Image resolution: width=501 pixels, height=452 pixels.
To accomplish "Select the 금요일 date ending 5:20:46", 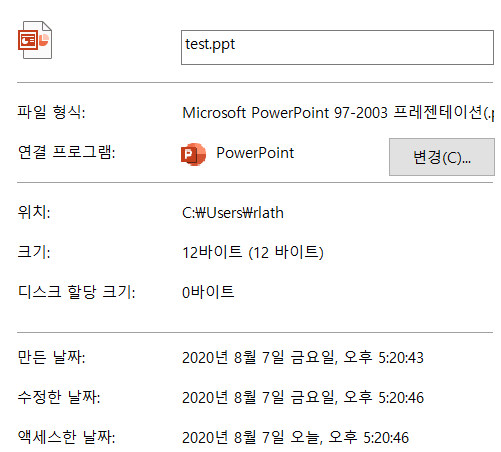I will tap(303, 397).
